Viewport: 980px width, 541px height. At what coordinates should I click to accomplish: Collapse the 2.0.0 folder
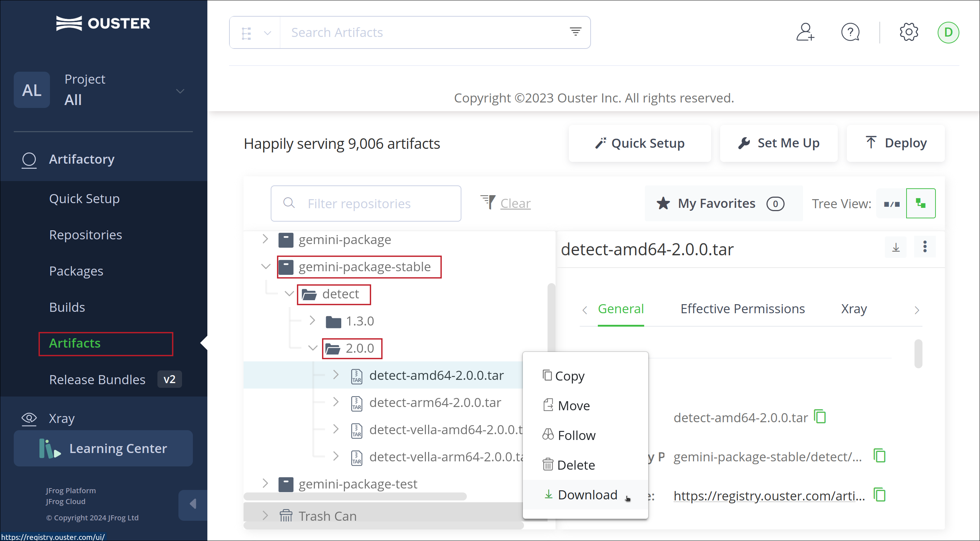coord(313,348)
